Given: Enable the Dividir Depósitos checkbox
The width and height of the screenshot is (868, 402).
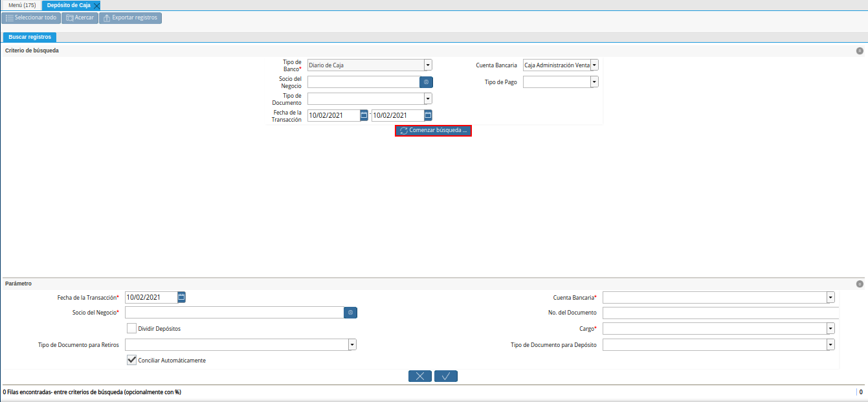Looking at the screenshot, I should pos(131,328).
